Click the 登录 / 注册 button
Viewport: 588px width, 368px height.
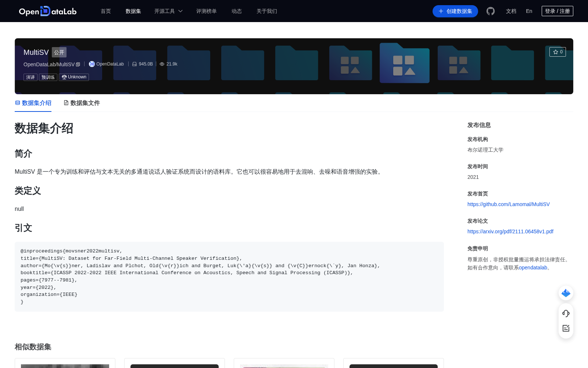(557, 11)
